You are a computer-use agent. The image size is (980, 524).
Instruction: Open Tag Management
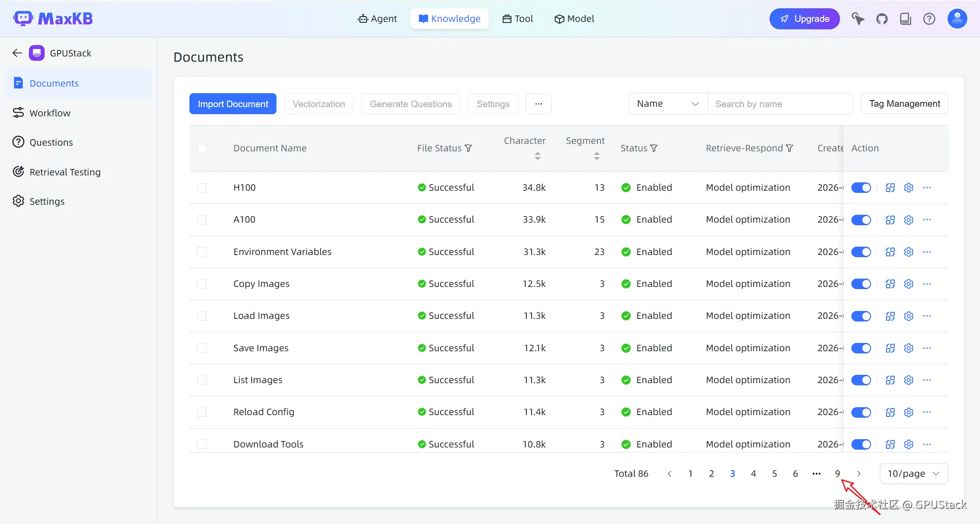[x=904, y=104]
